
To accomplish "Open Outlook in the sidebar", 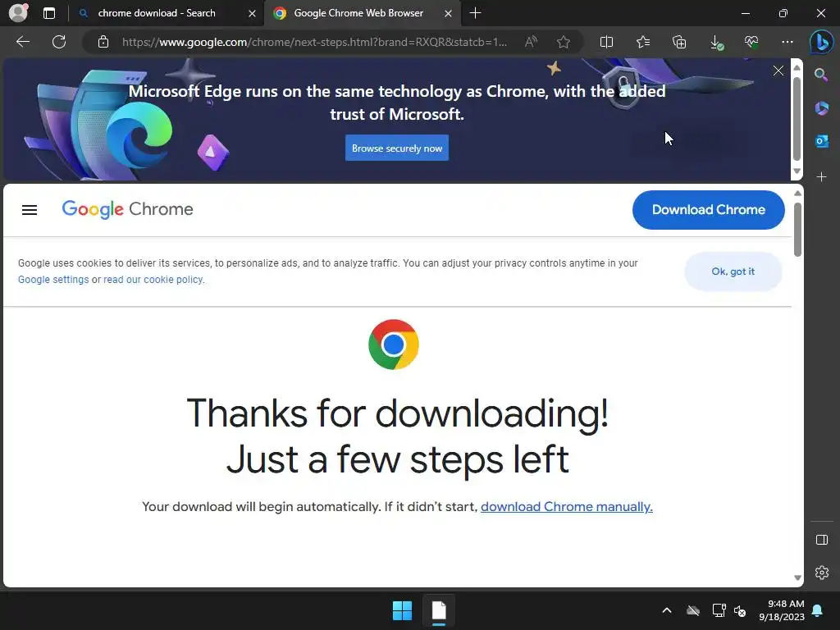I will pos(821,141).
